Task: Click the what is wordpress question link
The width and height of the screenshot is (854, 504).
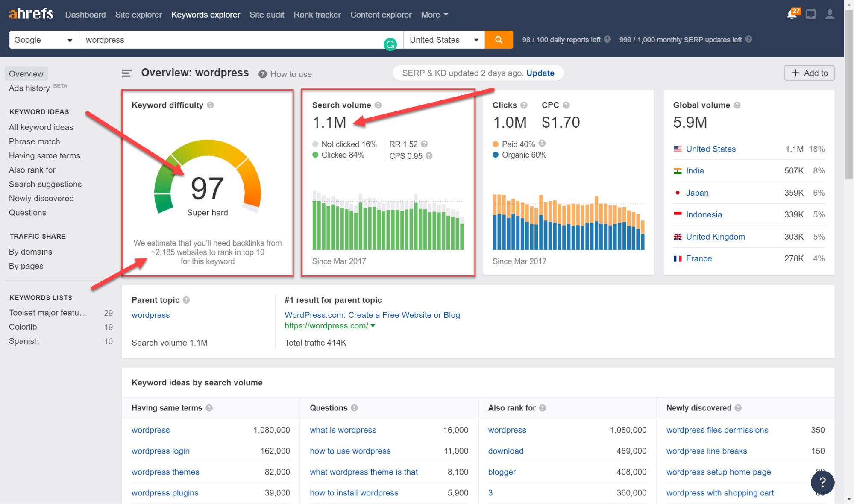Action: tap(343, 430)
